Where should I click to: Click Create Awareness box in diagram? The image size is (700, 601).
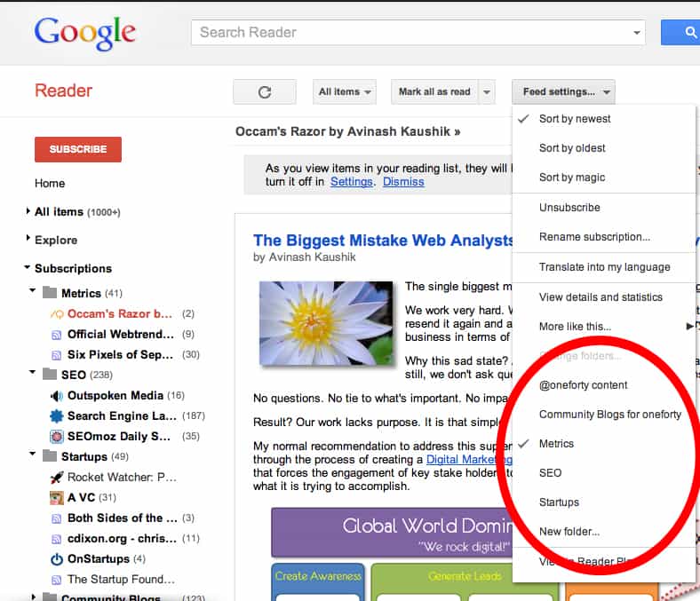pos(318,582)
